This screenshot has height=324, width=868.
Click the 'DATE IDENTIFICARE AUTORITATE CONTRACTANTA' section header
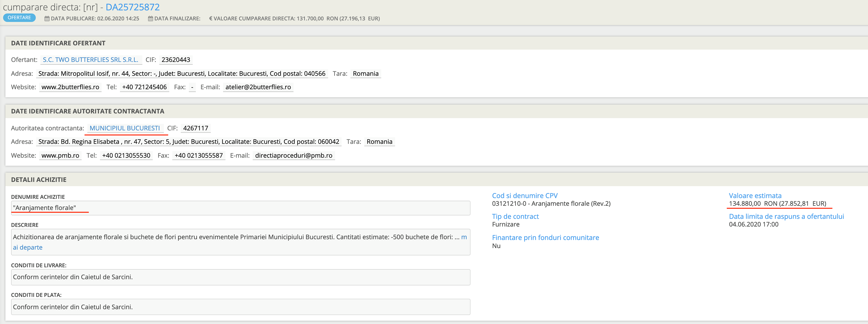click(88, 111)
